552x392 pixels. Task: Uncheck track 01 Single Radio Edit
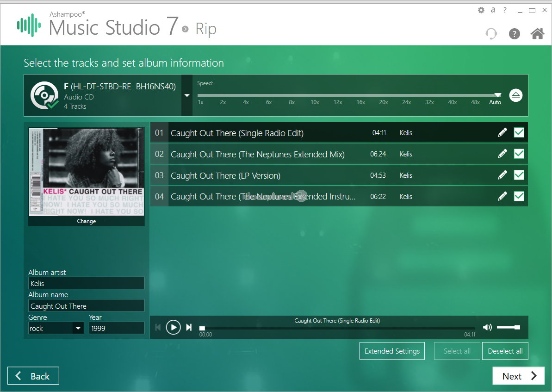(519, 133)
